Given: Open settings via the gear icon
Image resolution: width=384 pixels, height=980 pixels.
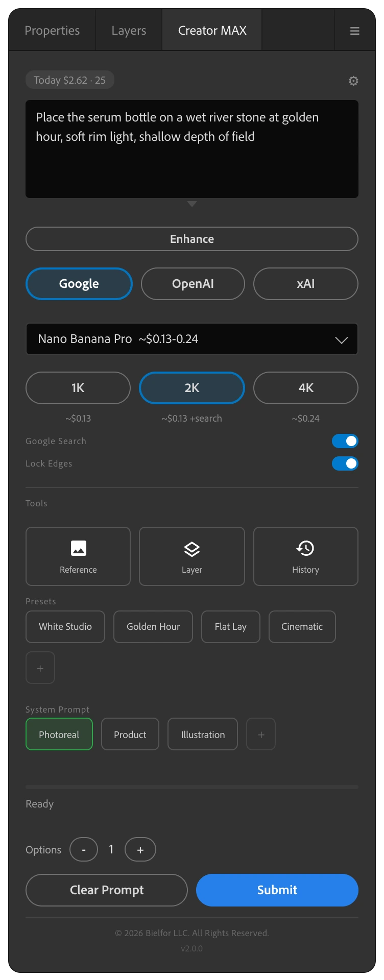Looking at the screenshot, I should (x=353, y=81).
